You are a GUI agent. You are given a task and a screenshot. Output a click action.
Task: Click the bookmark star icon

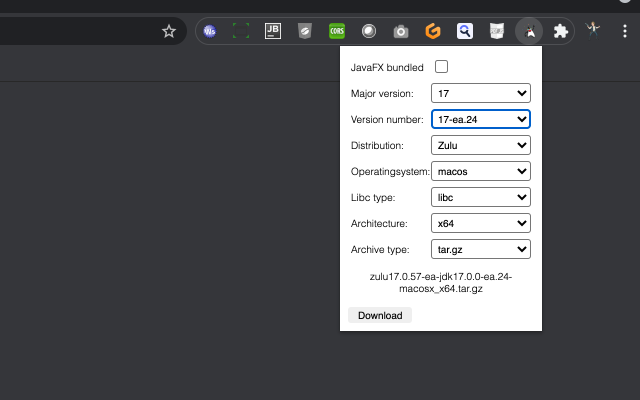(x=169, y=31)
